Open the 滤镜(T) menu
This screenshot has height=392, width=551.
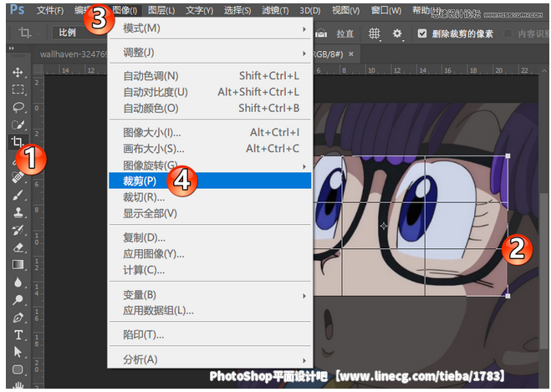click(275, 11)
